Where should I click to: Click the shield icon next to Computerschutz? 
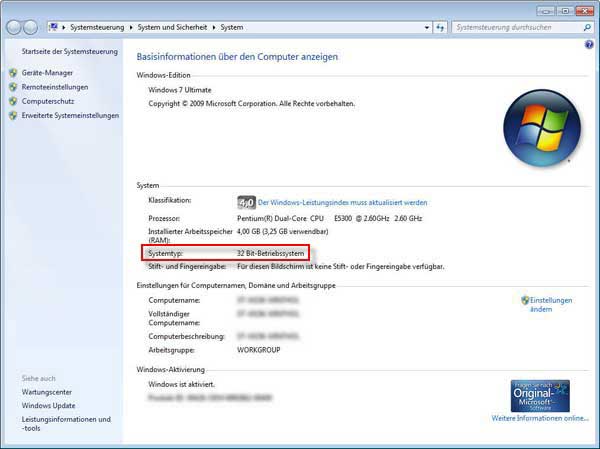click(x=13, y=101)
